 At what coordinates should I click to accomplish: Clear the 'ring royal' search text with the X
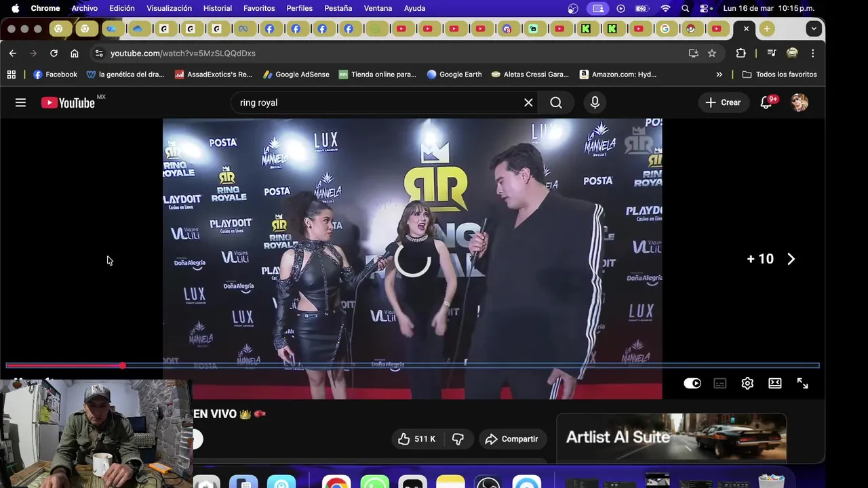[528, 102]
